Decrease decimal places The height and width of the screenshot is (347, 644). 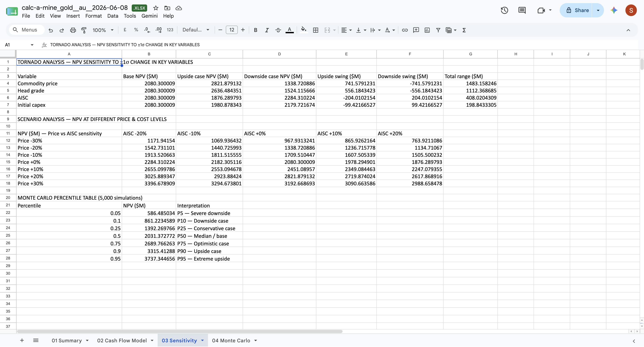pos(147,30)
